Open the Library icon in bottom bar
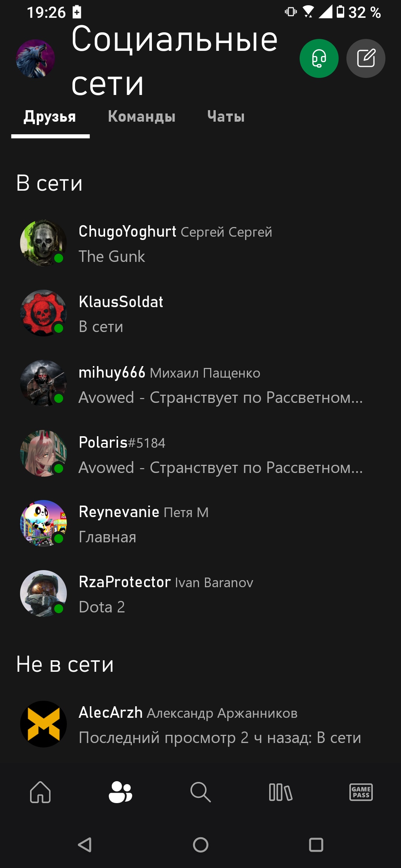The height and width of the screenshot is (868, 401). click(281, 792)
